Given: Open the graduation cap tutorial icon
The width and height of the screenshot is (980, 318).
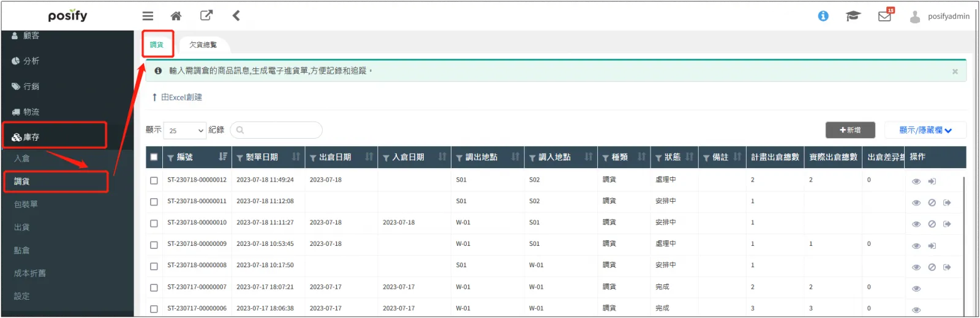Looking at the screenshot, I should [853, 16].
